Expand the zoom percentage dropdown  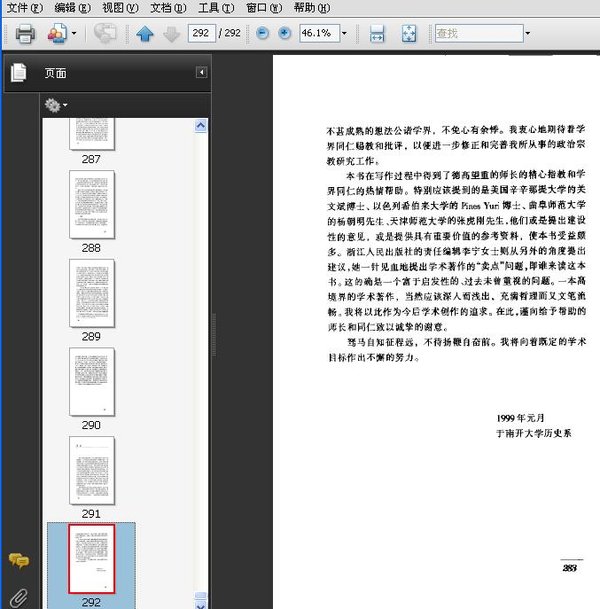click(x=344, y=33)
